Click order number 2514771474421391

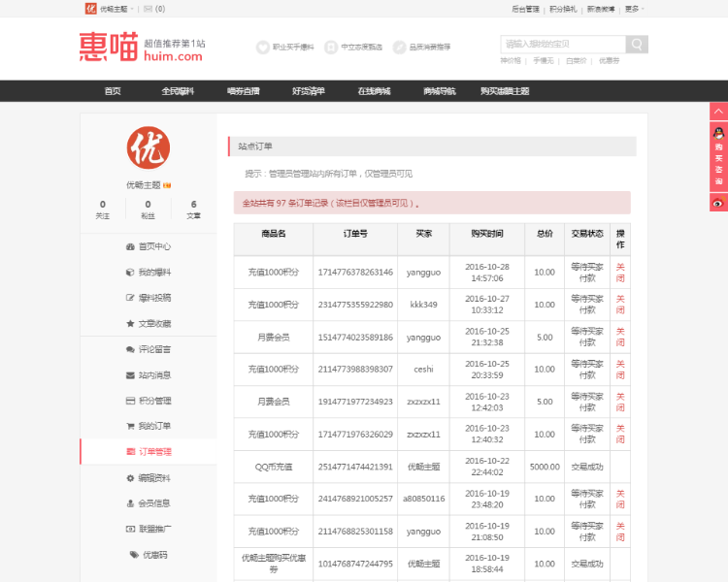click(x=355, y=467)
